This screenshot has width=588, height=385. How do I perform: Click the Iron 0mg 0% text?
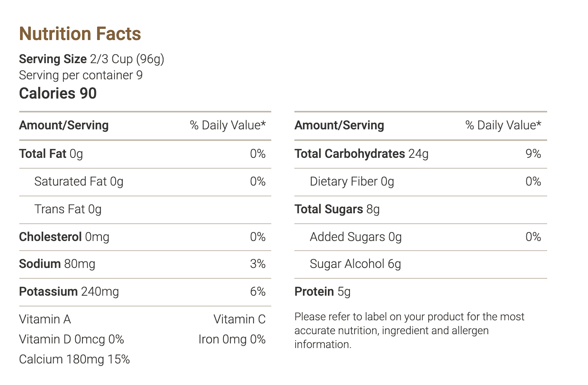pos(232,339)
